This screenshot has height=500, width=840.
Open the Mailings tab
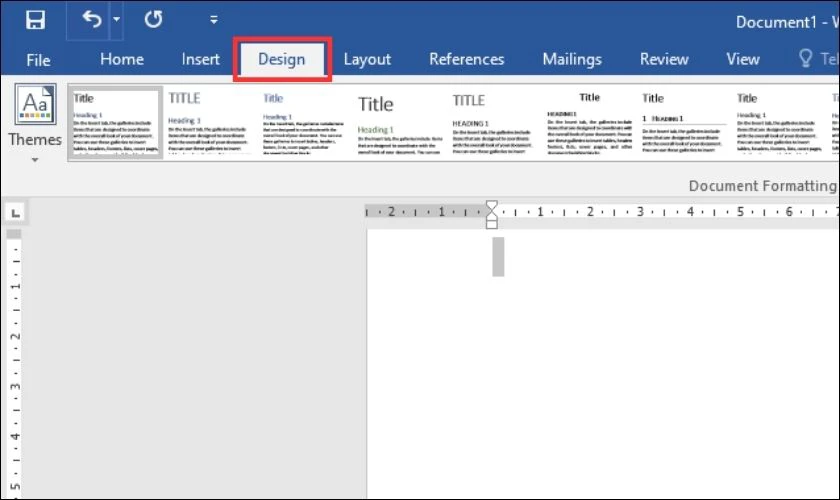572,59
